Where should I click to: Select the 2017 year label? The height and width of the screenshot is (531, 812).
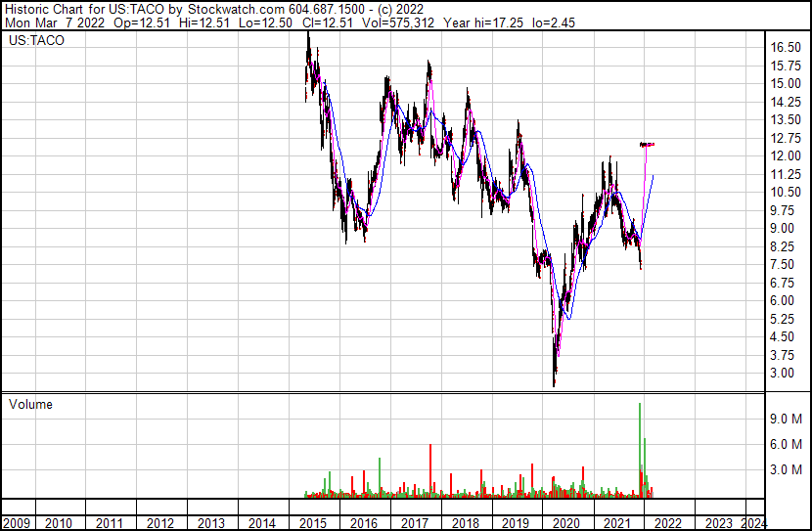tap(414, 523)
